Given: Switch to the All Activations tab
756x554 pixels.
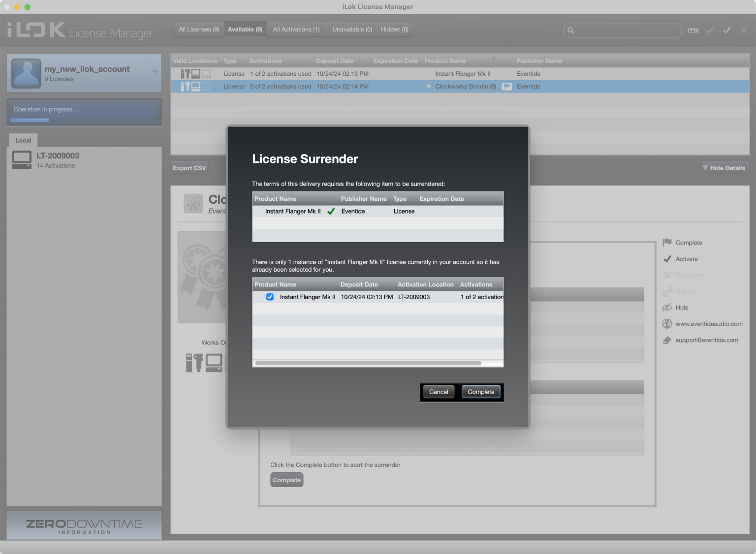Looking at the screenshot, I should pyautogui.click(x=296, y=29).
